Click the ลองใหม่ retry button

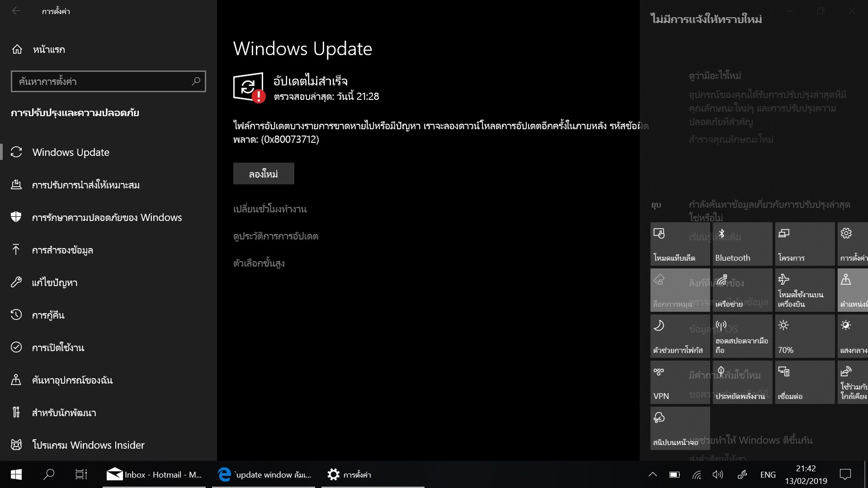pyautogui.click(x=264, y=174)
